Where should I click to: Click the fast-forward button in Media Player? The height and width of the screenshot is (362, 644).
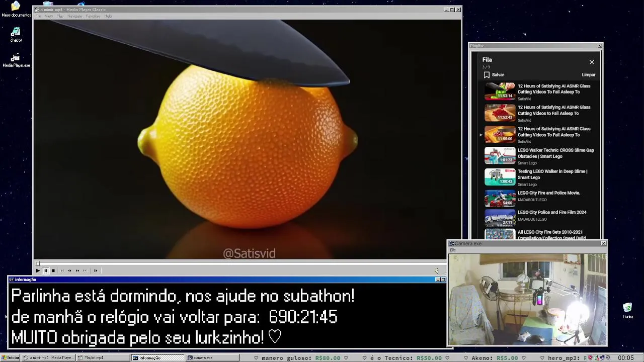77,270
